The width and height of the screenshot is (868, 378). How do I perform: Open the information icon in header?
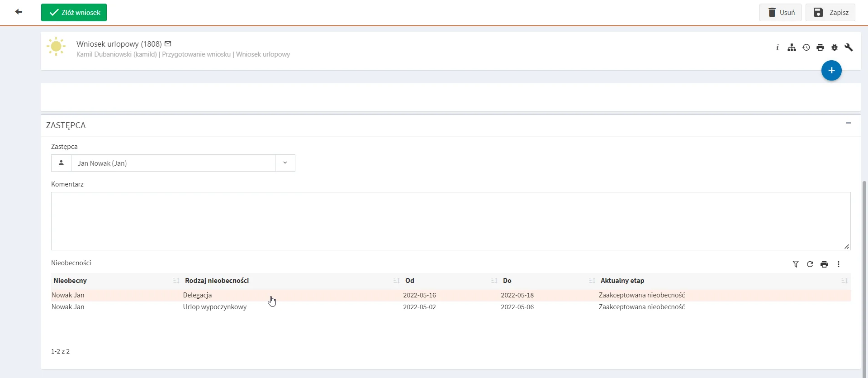tap(777, 48)
